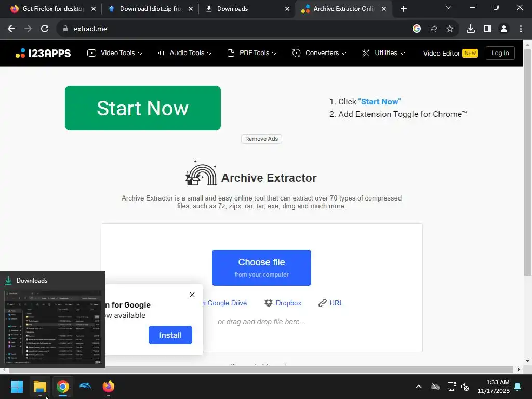This screenshot has height=399, width=532.
Task: Open the Google icon in address bar
Action: (x=417, y=29)
